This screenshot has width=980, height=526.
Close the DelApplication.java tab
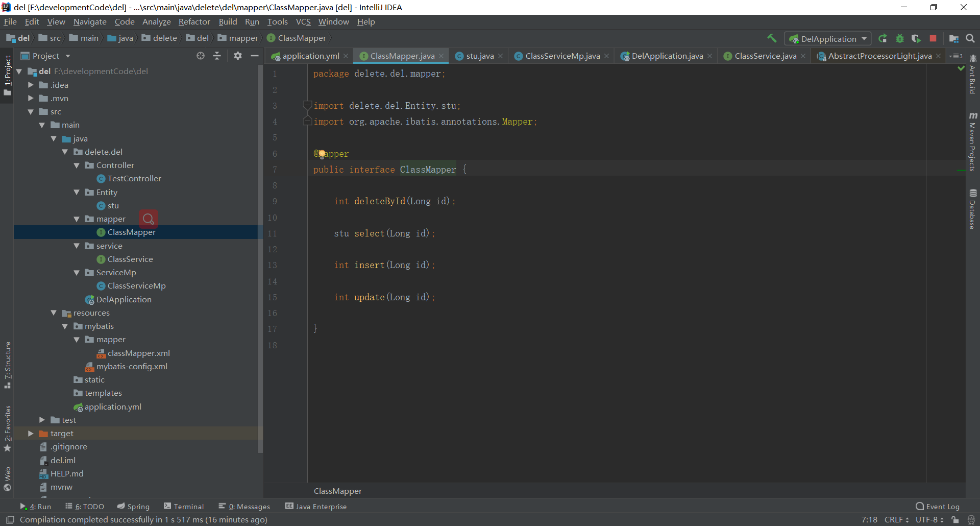[710, 56]
